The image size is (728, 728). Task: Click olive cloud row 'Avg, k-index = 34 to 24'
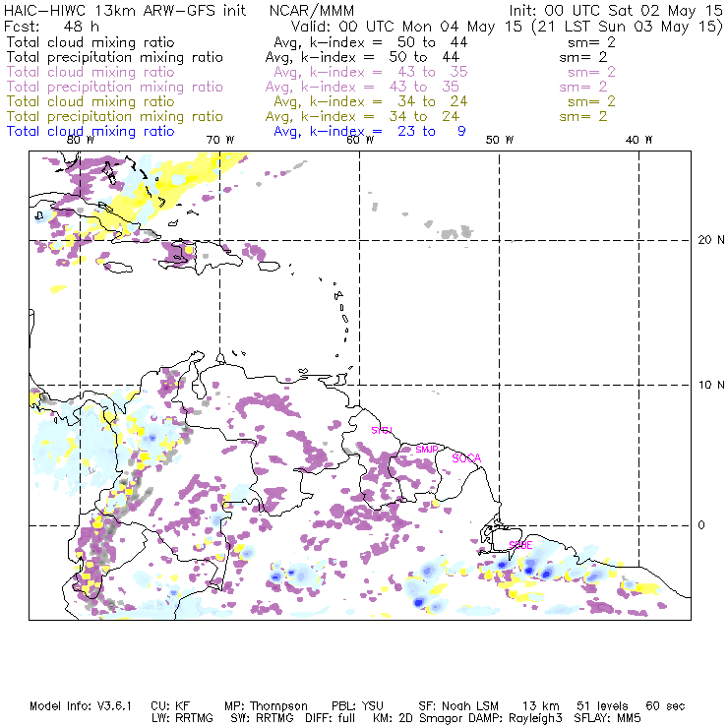coord(371,101)
